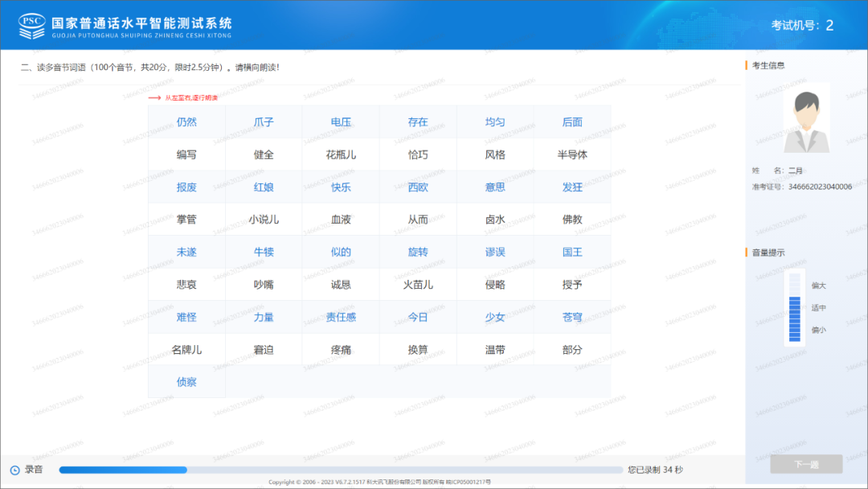Viewport: 868px width, 489px height.
Task: Click the candidate avatar photo
Action: (806, 119)
